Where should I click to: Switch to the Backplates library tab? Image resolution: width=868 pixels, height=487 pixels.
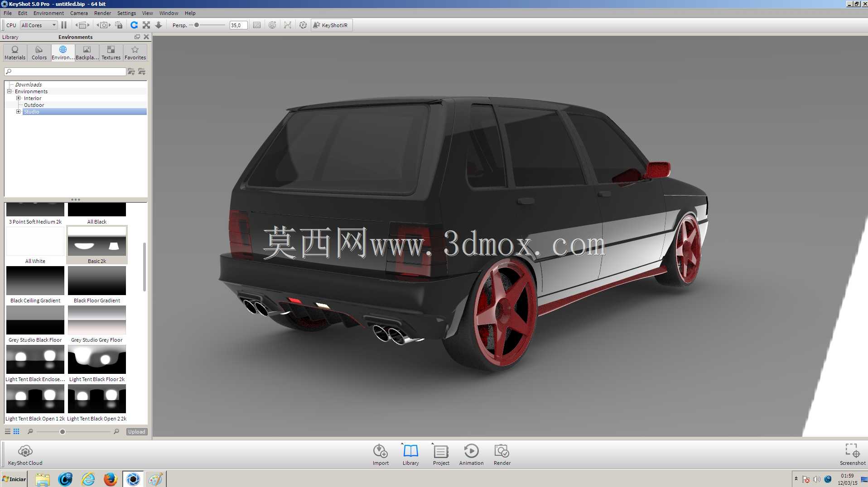pos(87,53)
